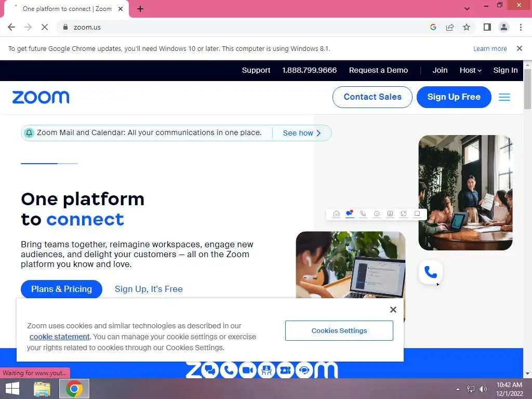The height and width of the screenshot is (399, 532).
Task: Click the volume speaker tray icon
Action: point(483,389)
